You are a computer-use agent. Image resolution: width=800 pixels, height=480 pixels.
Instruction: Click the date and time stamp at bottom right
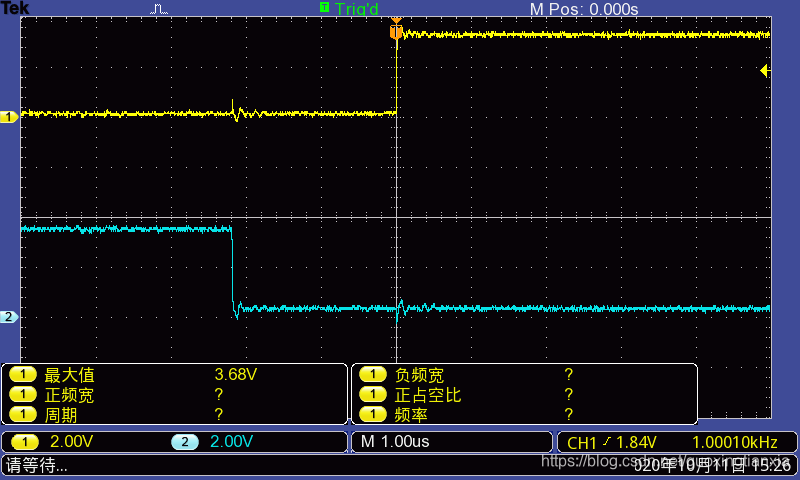(712, 465)
